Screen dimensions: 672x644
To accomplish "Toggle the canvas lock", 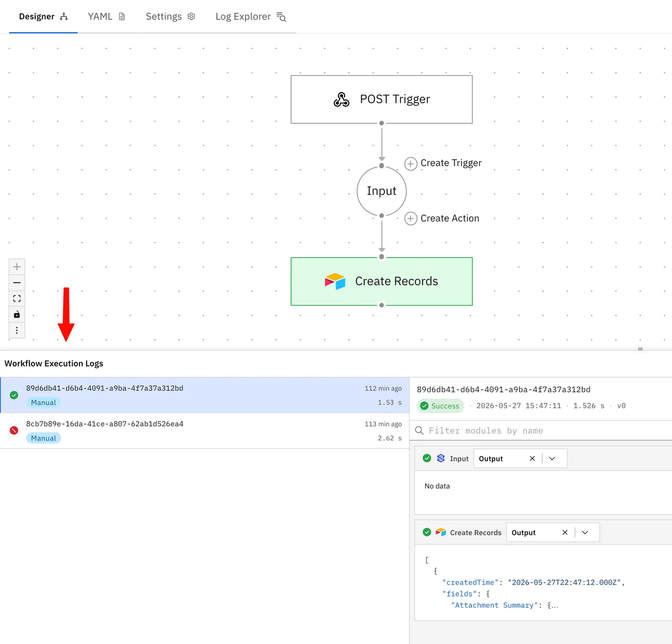I will 17,315.
